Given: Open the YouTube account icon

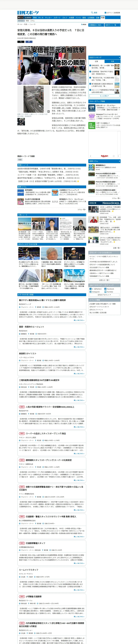Looking at the screenshot, I should click(105, 292).
